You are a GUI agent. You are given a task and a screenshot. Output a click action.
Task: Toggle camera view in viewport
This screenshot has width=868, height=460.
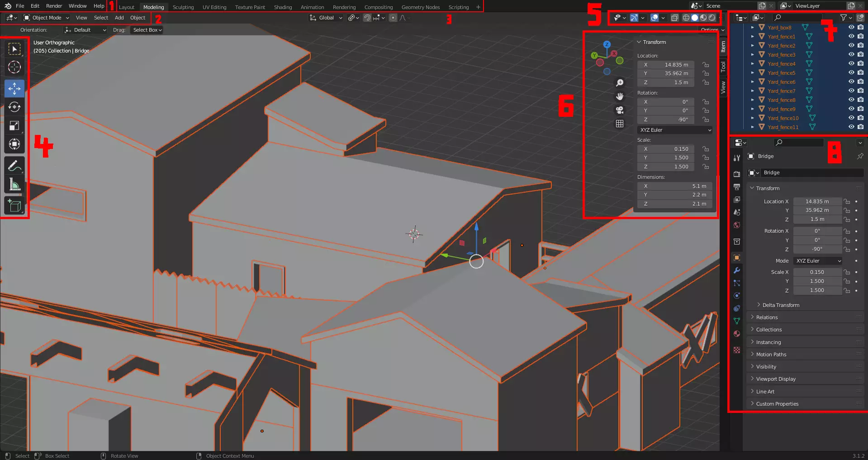(620, 110)
